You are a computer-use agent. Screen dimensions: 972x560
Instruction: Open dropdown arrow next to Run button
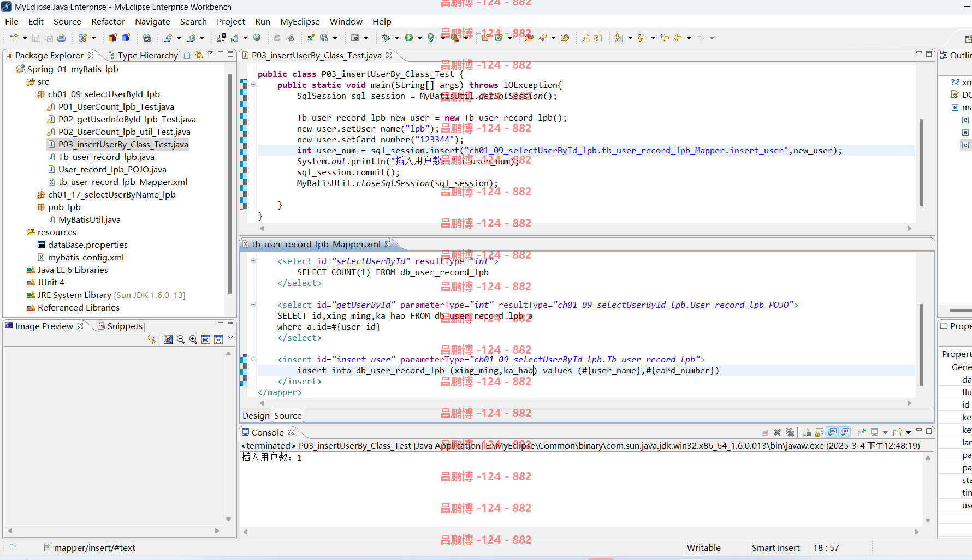(x=420, y=38)
